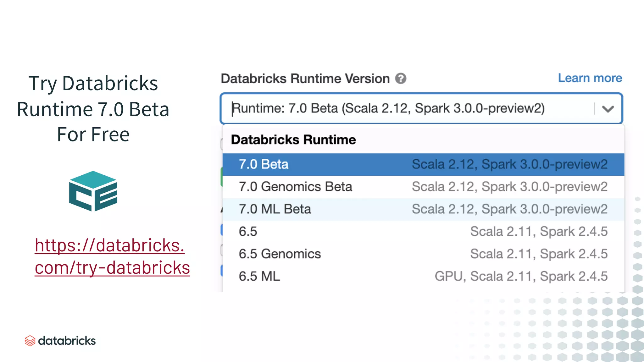Click the Runtime 7.0 Beta input field
This screenshot has height=362, width=644.
[x=421, y=108]
